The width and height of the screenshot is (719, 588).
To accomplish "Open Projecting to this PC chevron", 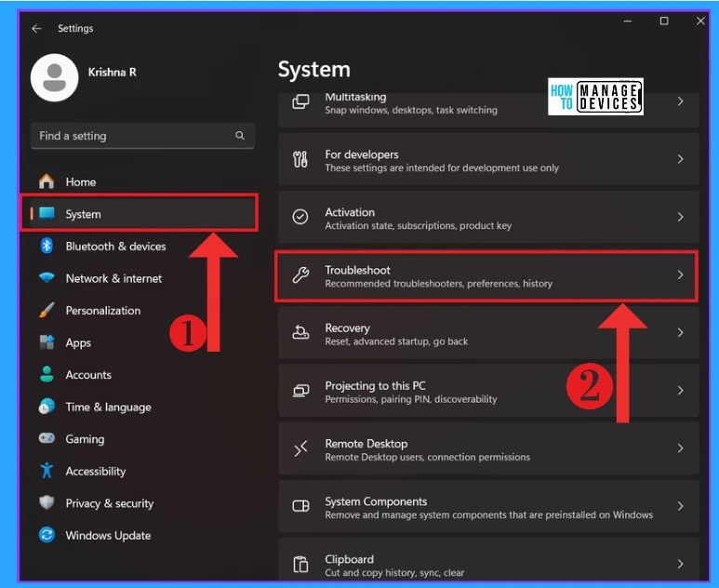I will coord(681,391).
